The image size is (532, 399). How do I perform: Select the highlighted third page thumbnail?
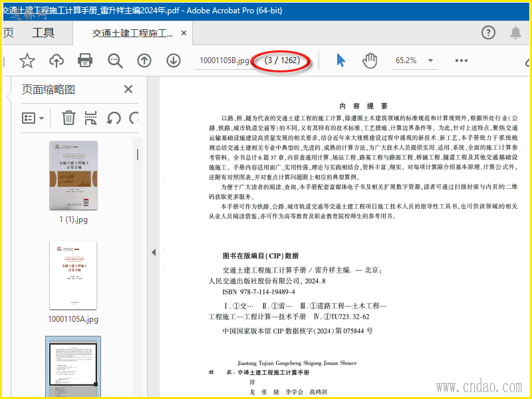[73, 366]
